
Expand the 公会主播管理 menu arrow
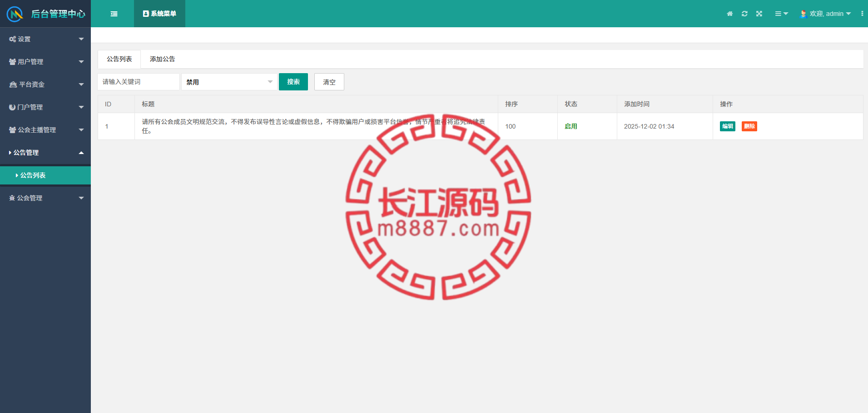pyautogui.click(x=81, y=130)
